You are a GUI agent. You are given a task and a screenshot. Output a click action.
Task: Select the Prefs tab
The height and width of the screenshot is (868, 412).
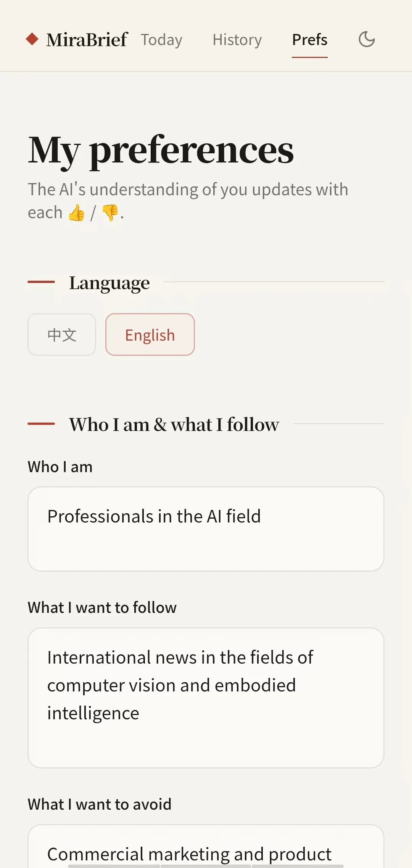pyautogui.click(x=310, y=40)
